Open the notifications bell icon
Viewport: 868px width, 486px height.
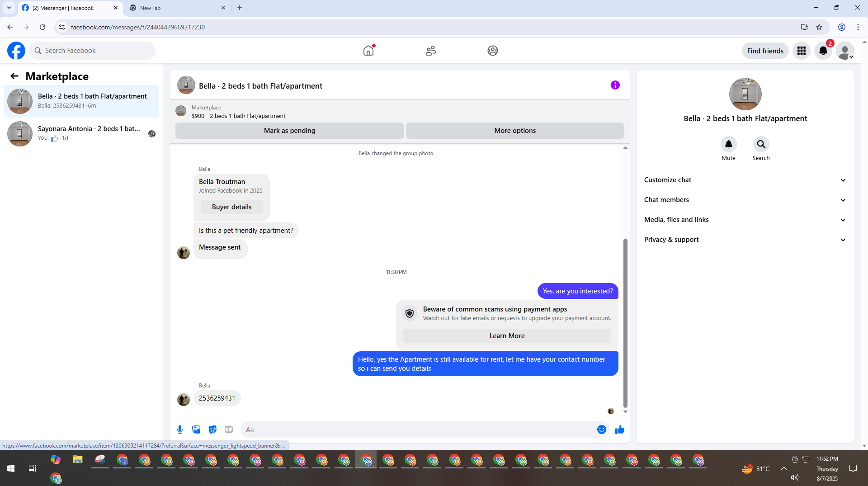point(823,51)
